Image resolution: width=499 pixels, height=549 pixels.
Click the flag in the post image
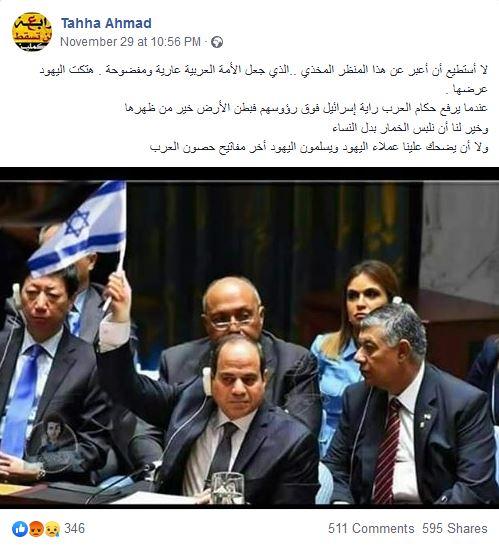pyautogui.click(x=78, y=228)
